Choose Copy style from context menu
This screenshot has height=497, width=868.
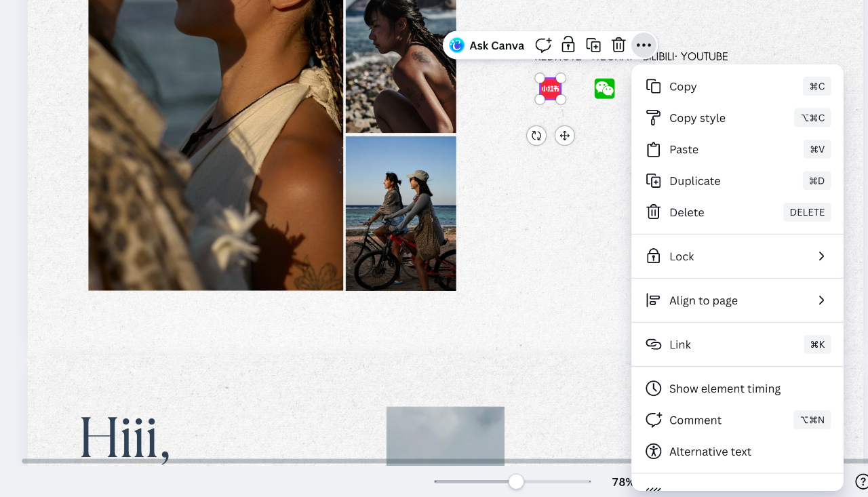[697, 118]
